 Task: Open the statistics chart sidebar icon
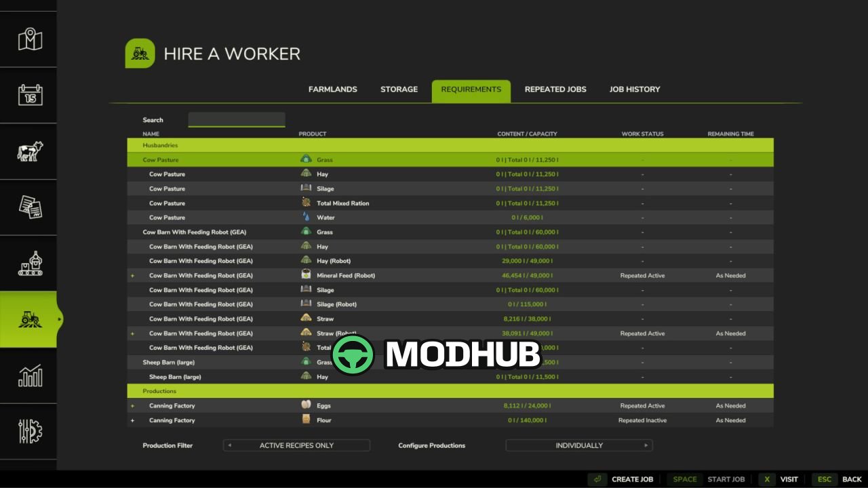click(x=30, y=375)
